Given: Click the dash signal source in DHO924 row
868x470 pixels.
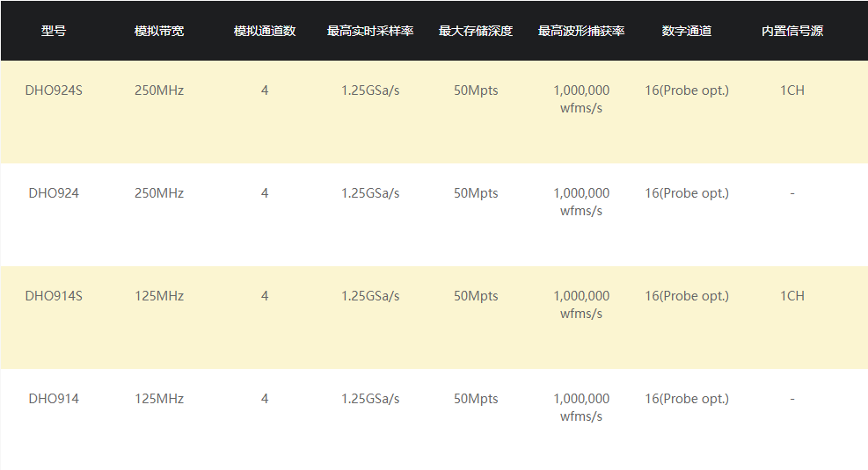Looking at the screenshot, I should click(x=792, y=193).
